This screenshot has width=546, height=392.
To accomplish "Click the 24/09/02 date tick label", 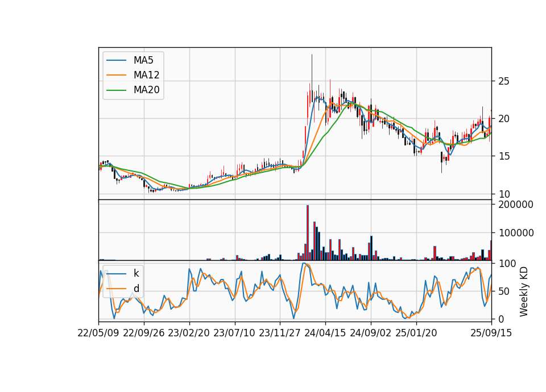I will 370,333.
